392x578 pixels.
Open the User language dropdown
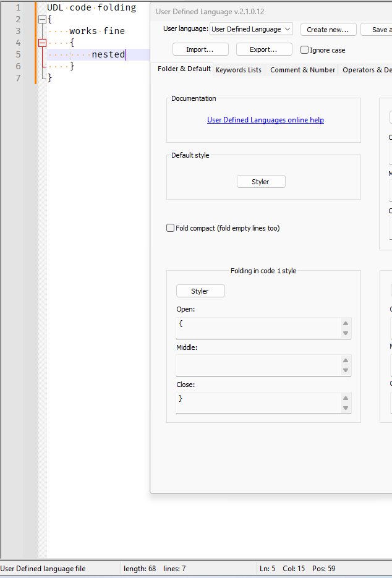pyautogui.click(x=286, y=28)
